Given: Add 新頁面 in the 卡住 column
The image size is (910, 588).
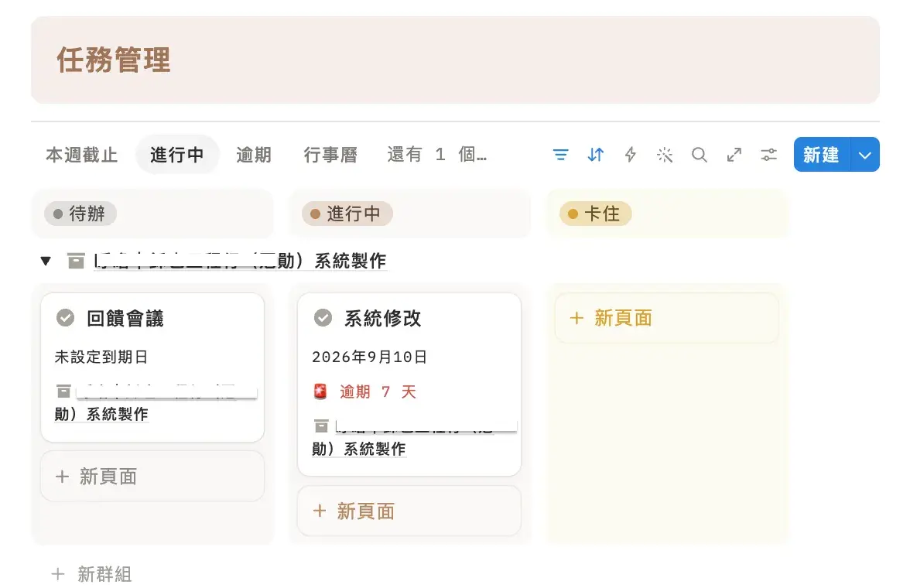Looking at the screenshot, I should (667, 318).
